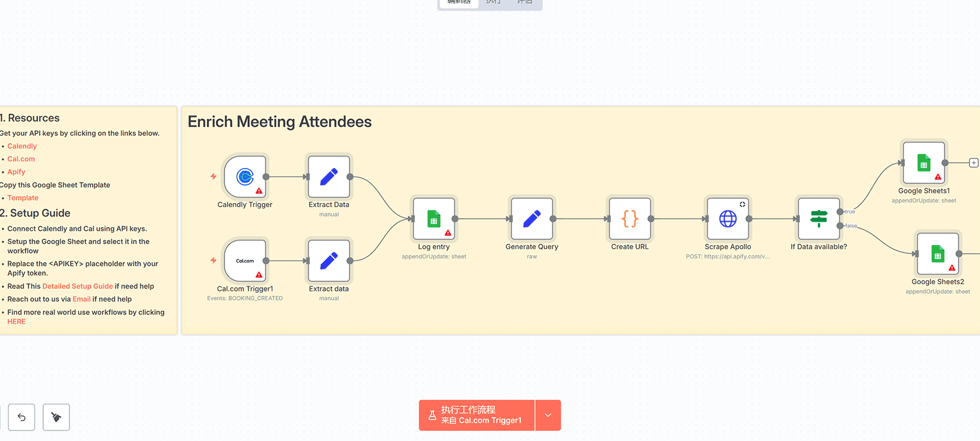Run workflow with the 执行工作流程 button
The image size is (980, 441).
pyautogui.click(x=477, y=415)
